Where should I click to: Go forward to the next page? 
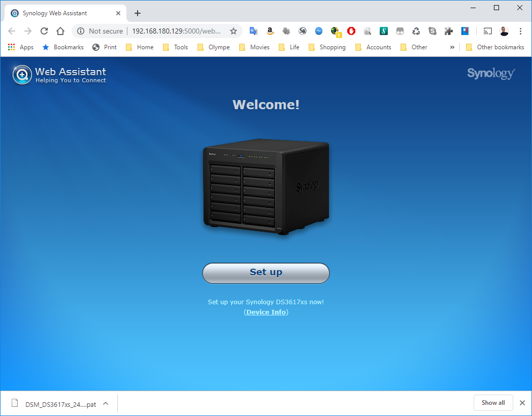click(28, 31)
